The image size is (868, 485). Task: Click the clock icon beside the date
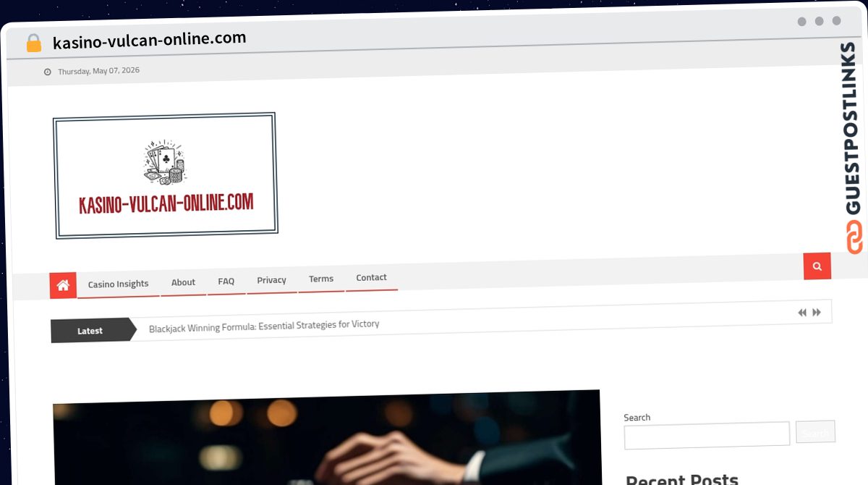click(x=48, y=72)
